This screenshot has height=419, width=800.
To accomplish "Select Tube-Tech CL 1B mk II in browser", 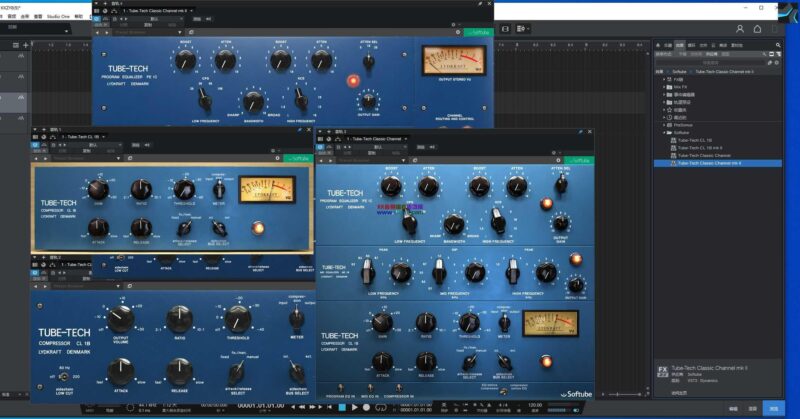I will [x=700, y=148].
